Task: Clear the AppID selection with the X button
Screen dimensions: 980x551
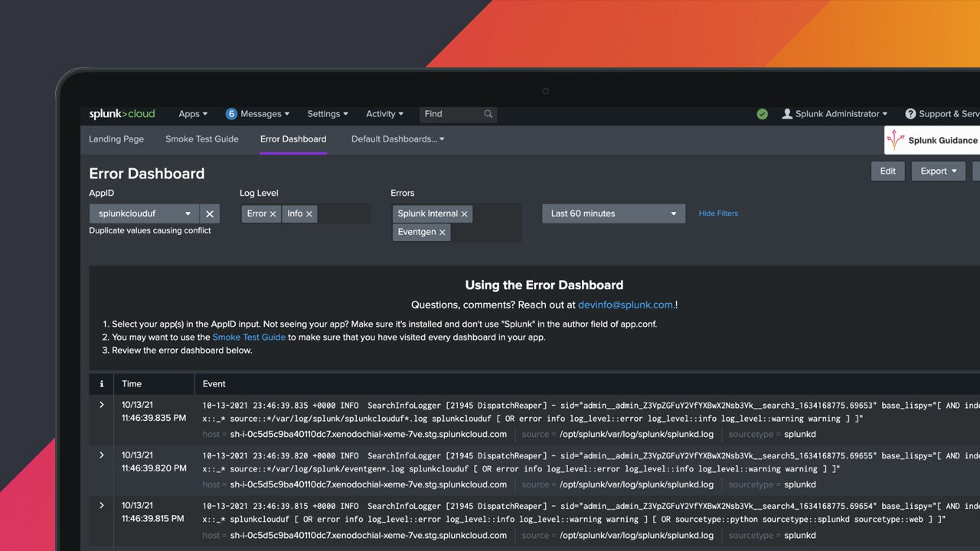Action: [210, 214]
